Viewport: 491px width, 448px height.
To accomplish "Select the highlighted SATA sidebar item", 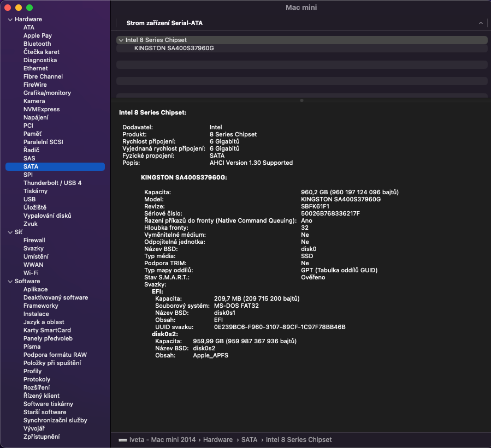I will (55, 167).
